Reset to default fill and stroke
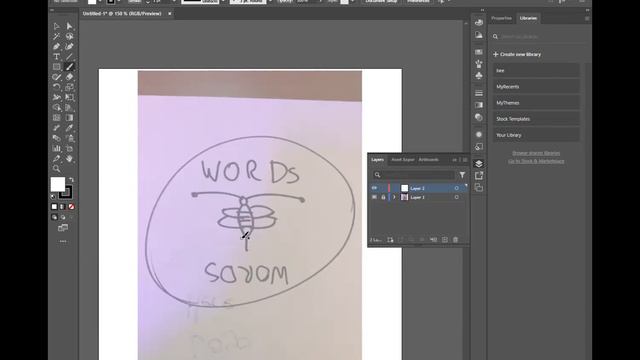 tap(53, 196)
